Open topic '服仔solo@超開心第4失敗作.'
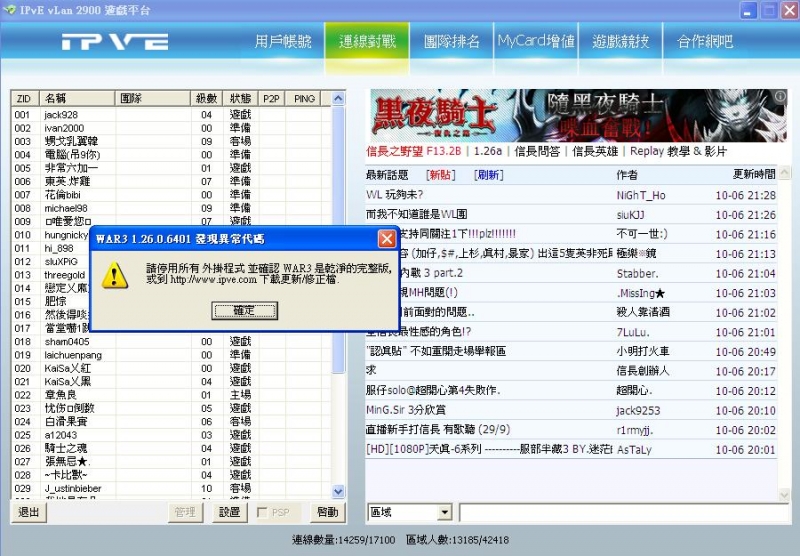The width and height of the screenshot is (800, 556). click(433, 390)
